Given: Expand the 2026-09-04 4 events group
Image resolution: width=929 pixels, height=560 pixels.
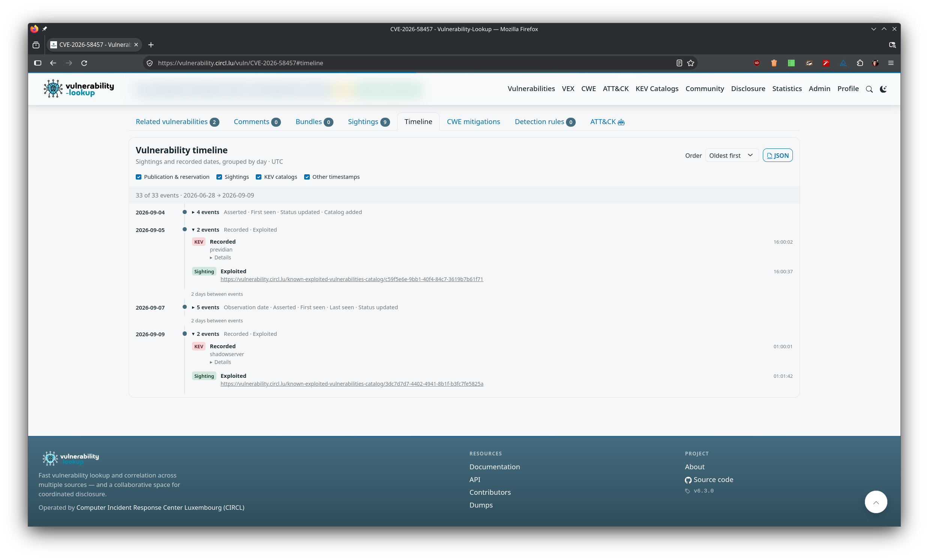Looking at the screenshot, I should [205, 212].
